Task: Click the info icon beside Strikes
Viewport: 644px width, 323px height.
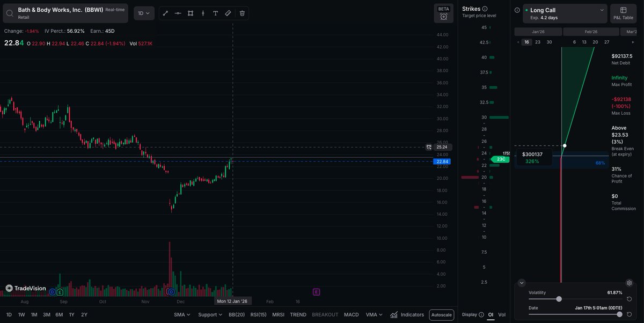Action: [x=485, y=9]
